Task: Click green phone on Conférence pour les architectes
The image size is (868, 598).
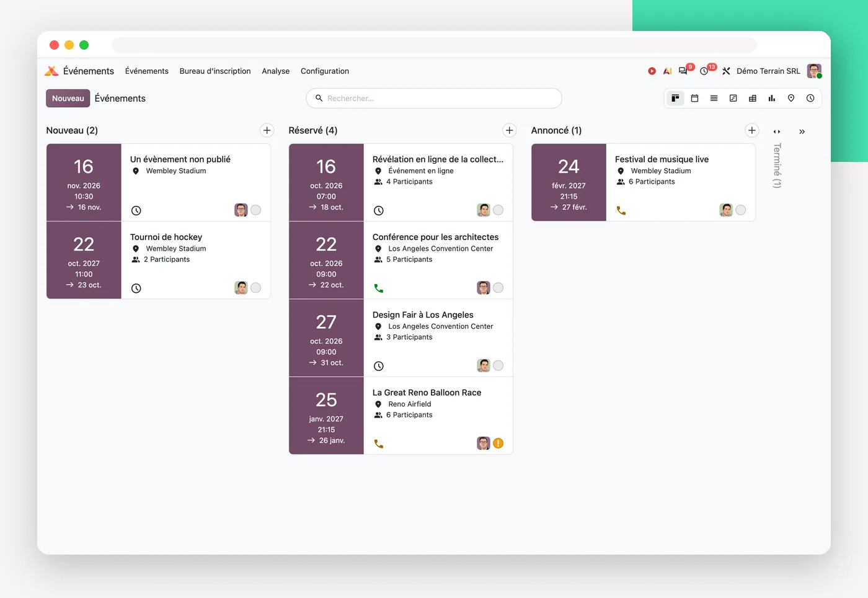Action: pos(379,288)
